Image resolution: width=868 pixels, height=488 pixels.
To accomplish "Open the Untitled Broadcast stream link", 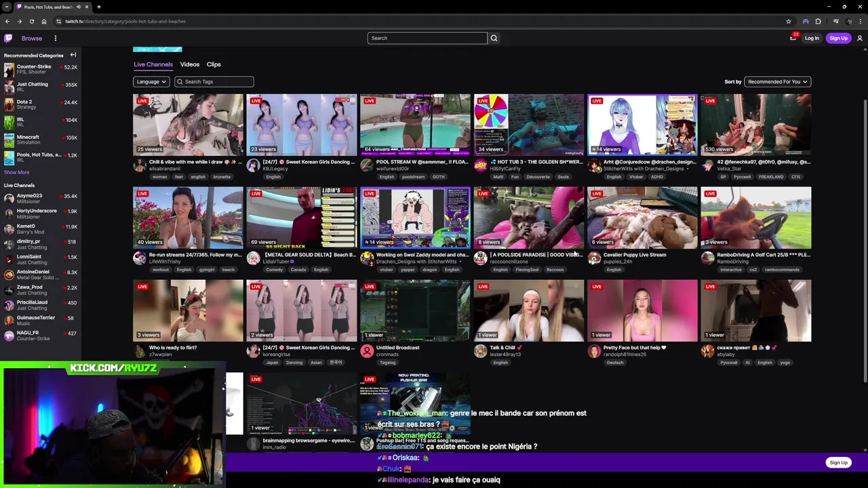I will [x=398, y=348].
